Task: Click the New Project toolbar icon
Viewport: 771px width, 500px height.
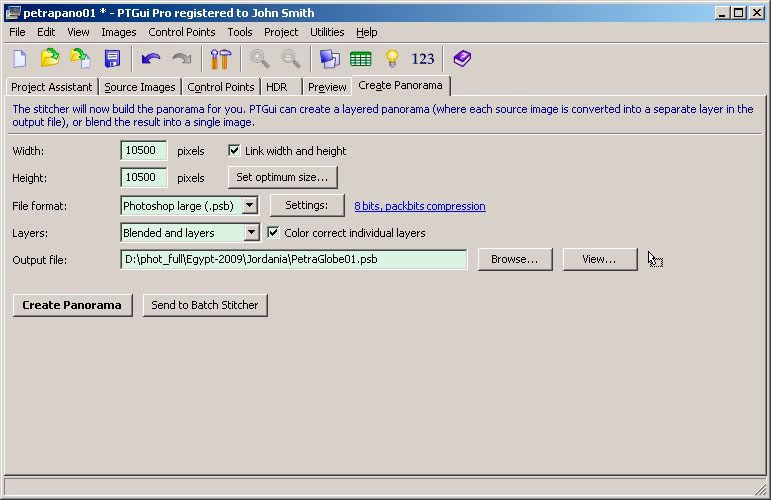Action: 20,59
